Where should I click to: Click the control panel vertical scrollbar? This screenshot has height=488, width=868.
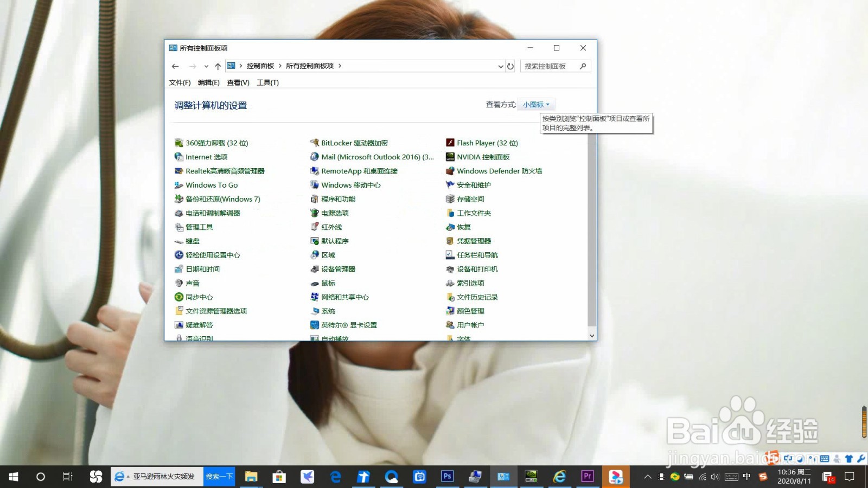(x=592, y=229)
